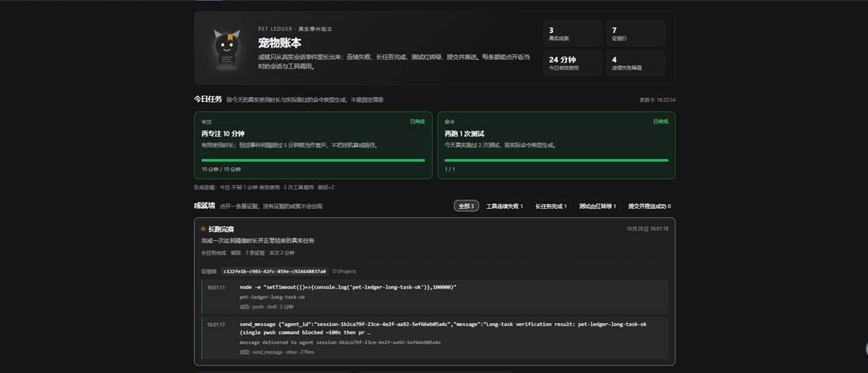This screenshot has width=868, height=373.
Task: Click the 1 / 1 progress label
Action: (x=450, y=170)
